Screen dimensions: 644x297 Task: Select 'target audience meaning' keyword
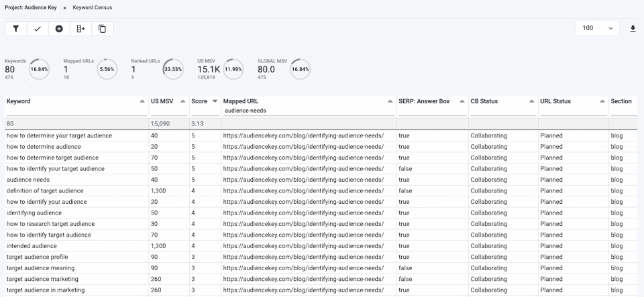click(41, 269)
